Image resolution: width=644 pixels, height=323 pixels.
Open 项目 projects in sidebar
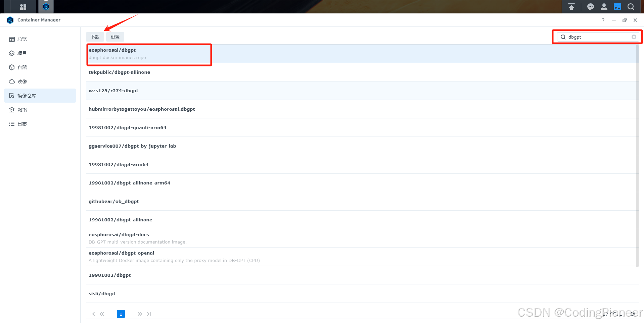(x=40, y=53)
